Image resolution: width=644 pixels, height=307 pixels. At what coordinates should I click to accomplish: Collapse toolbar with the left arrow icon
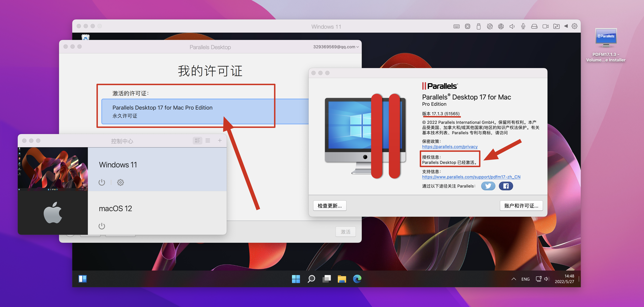pos(566,26)
